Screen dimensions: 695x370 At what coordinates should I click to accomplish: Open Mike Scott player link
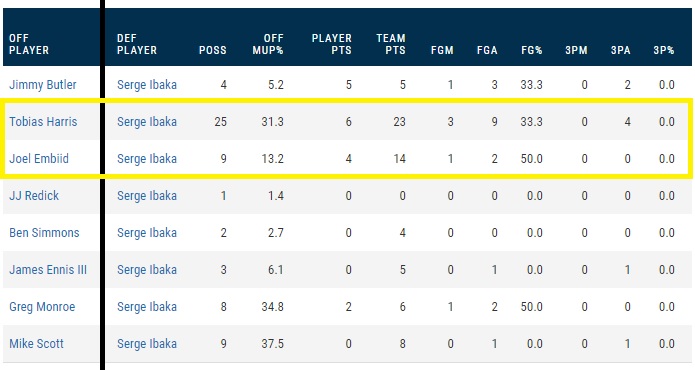pos(36,343)
